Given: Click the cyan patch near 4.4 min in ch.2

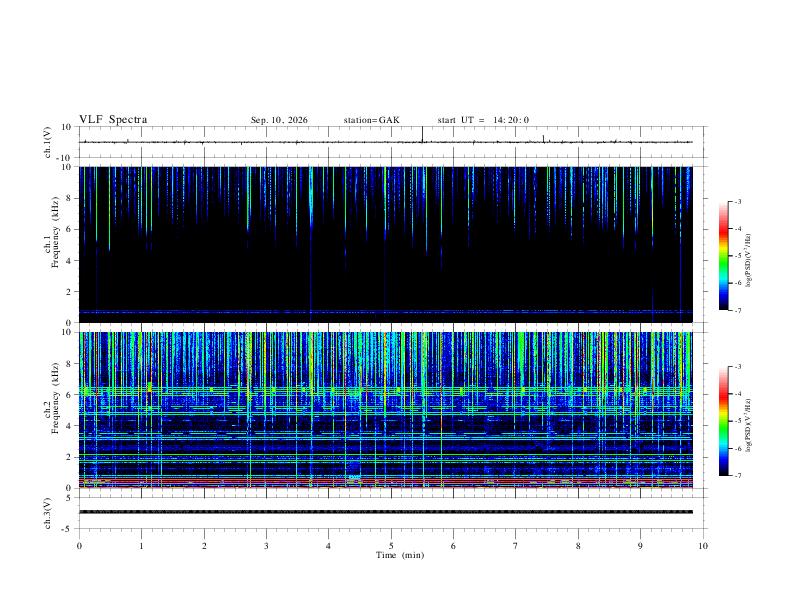Looking at the screenshot, I should pyautogui.click(x=355, y=477).
